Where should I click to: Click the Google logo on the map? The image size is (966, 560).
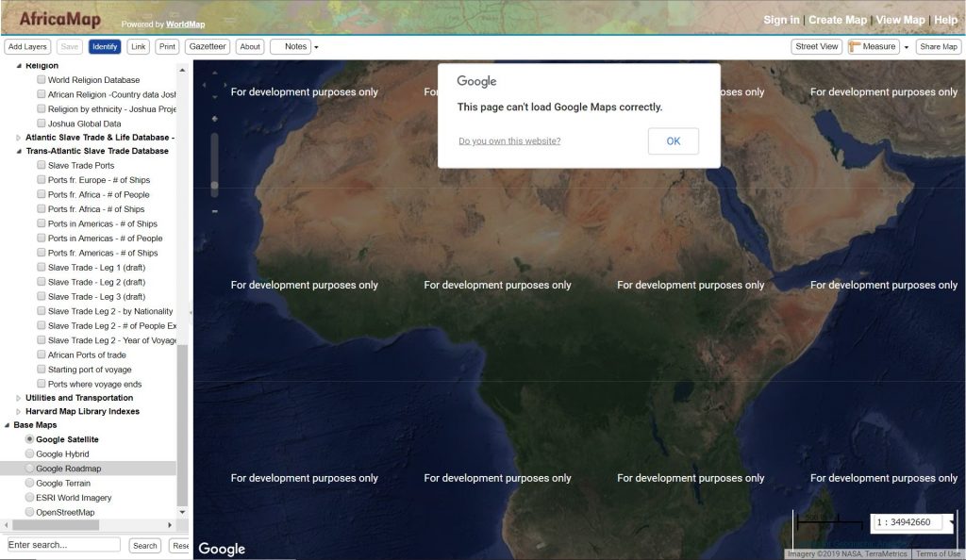[x=222, y=549]
